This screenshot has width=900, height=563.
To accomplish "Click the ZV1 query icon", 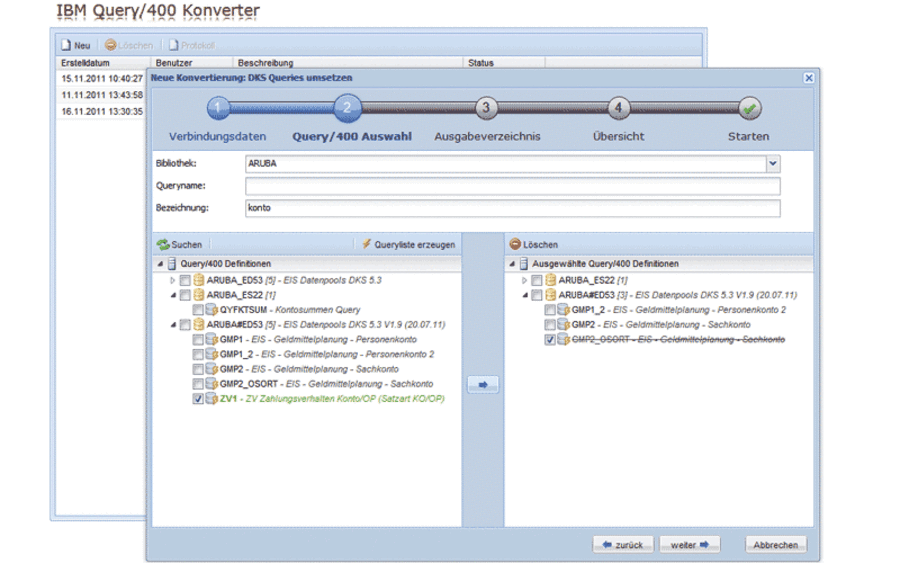I will pos(212,398).
